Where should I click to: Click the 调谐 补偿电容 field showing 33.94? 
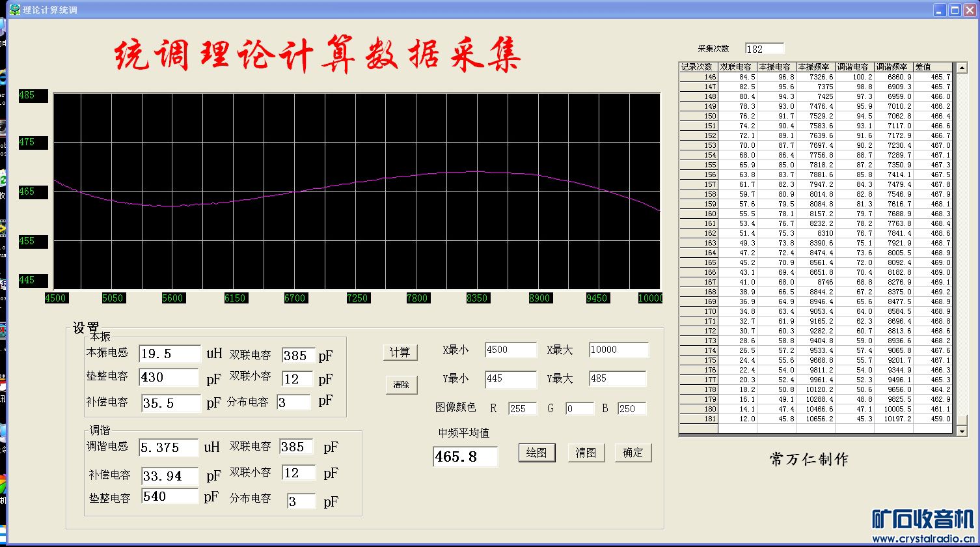coord(170,475)
